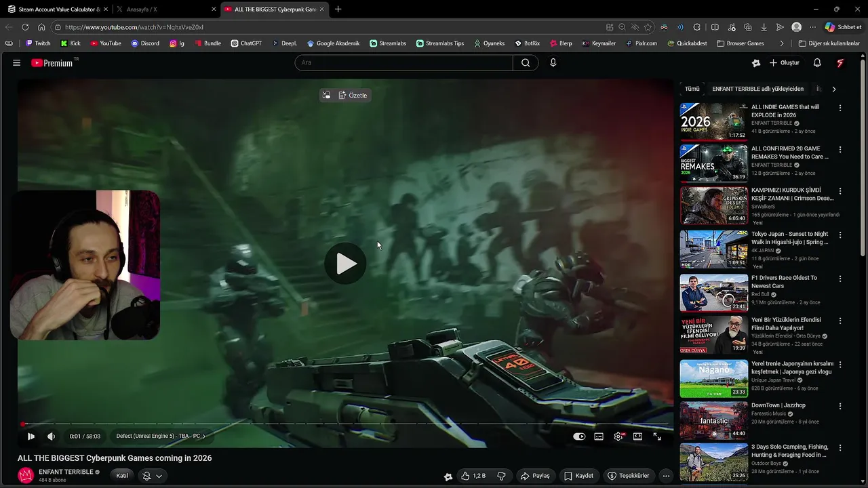The image size is (868, 488).
Task: Save the video with Kaydet button
Action: pyautogui.click(x=578, y=476)
